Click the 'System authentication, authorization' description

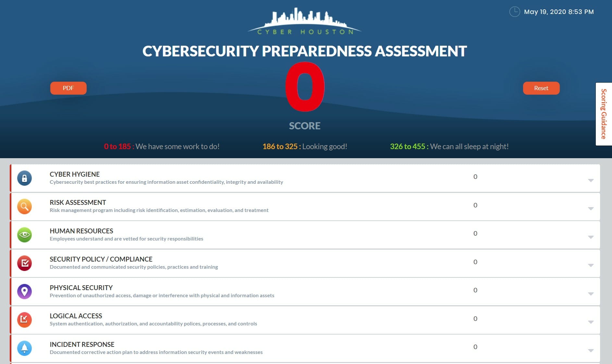153,324
